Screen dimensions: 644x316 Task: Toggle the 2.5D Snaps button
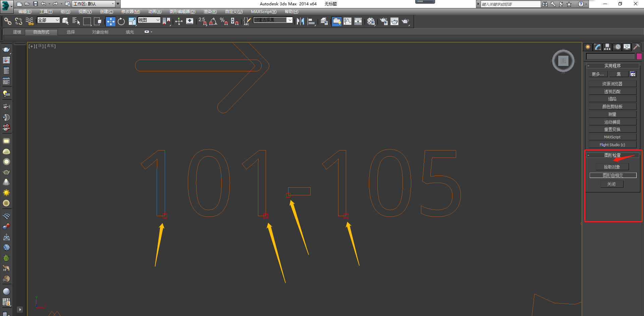[x=203, y=21]
